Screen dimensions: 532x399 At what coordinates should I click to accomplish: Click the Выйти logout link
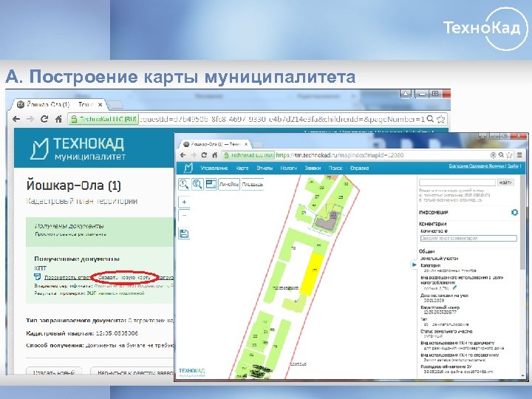[514, 166]
